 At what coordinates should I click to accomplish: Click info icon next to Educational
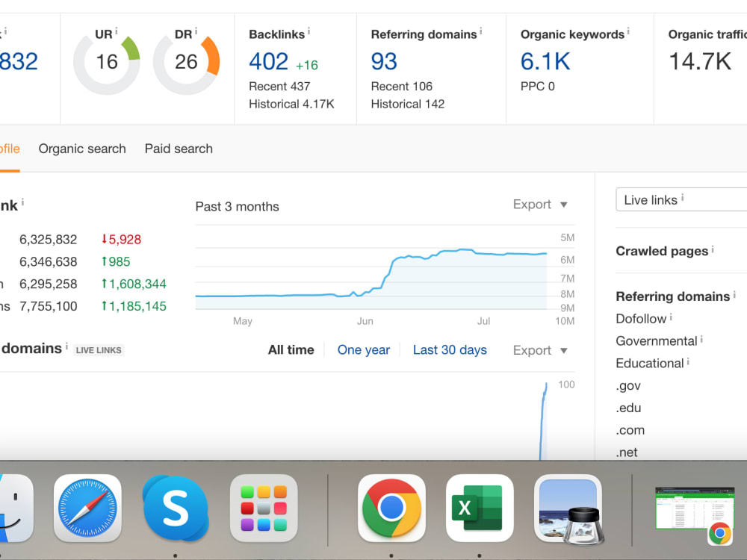click(688, 361)
